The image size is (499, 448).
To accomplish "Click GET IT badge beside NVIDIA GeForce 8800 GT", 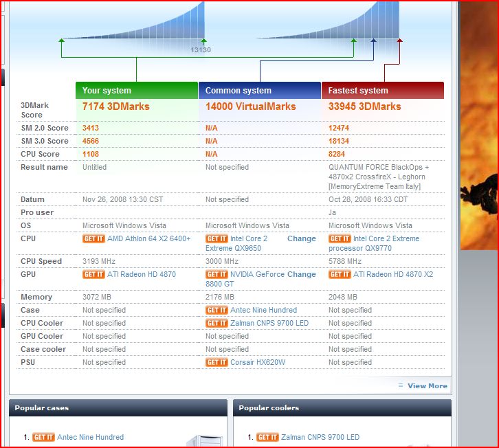I will [x=217, y=274].
